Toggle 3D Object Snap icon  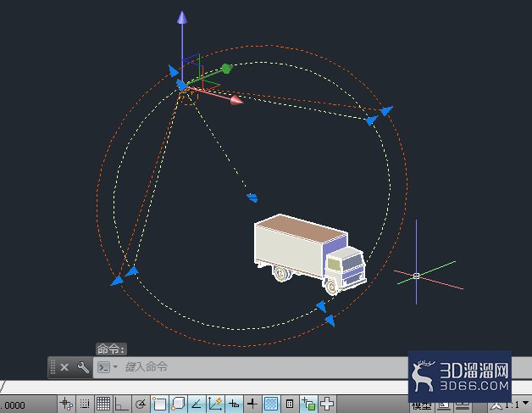[178, 404]
